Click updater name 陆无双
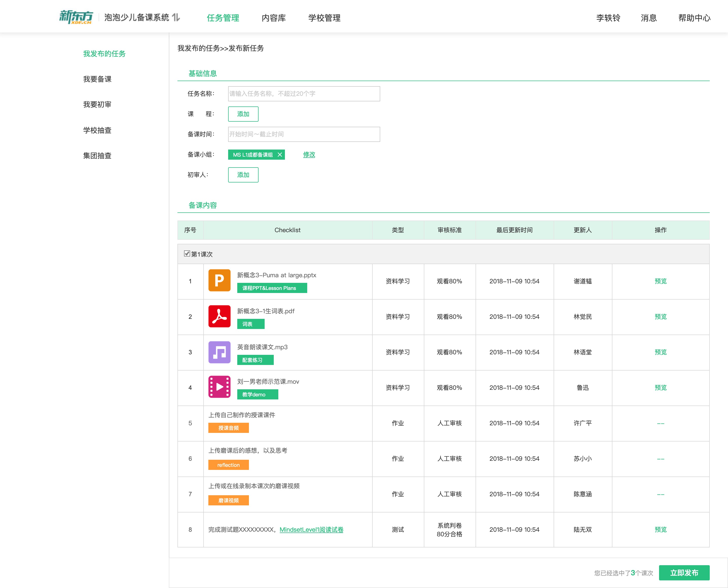 (583, 529)
